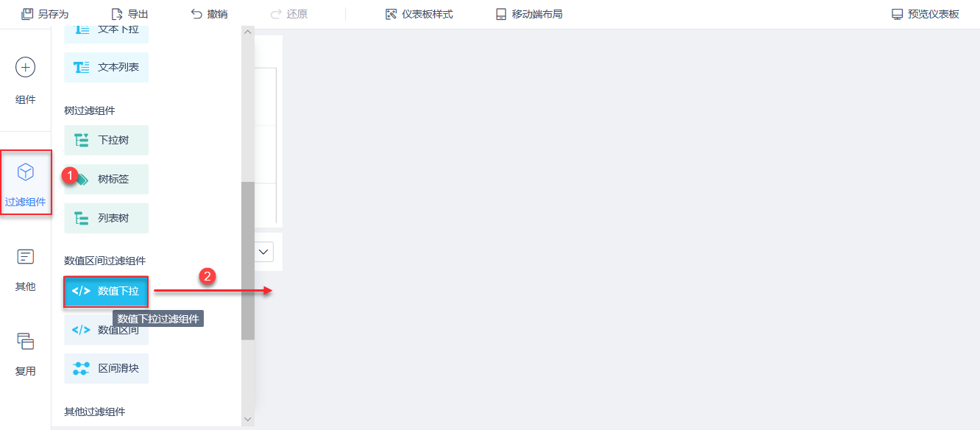Screen dimensions: 980x430
Task: Click the 撤销 undo arrow
Action: tap(196, 14)
